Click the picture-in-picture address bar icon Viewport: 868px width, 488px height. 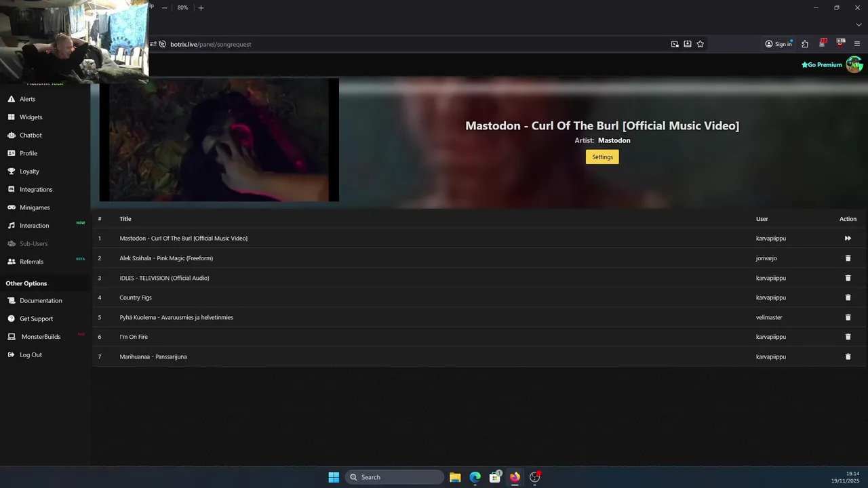pyautogui.click(x=675, y=44)
